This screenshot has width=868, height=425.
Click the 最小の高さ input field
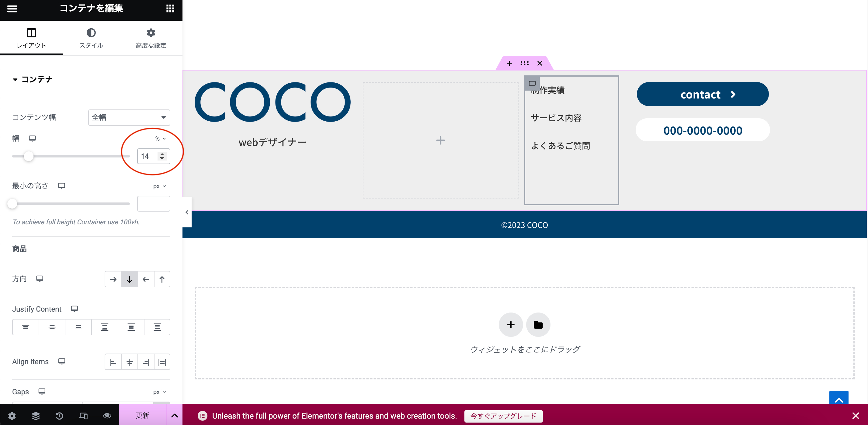tap(153, 204)
